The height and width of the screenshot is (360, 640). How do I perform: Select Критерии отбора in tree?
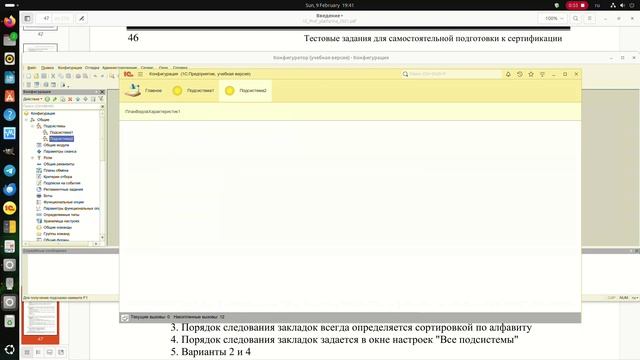(58, 177)
